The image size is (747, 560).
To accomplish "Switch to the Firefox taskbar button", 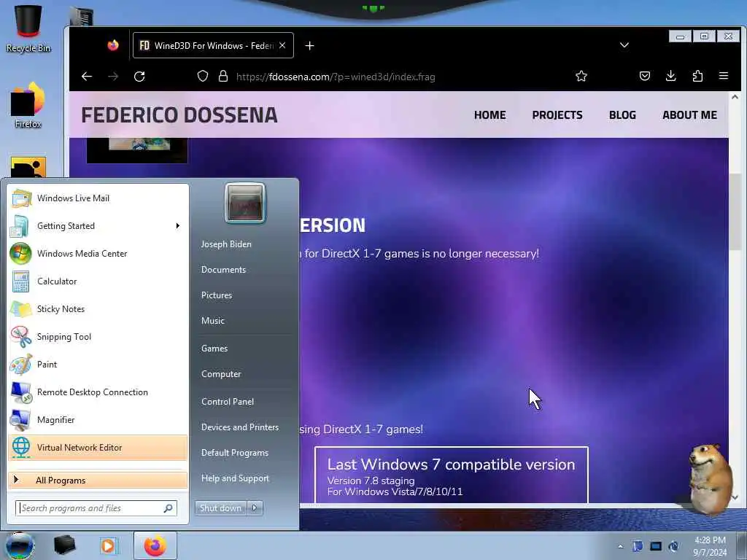I will coord(155,545).
